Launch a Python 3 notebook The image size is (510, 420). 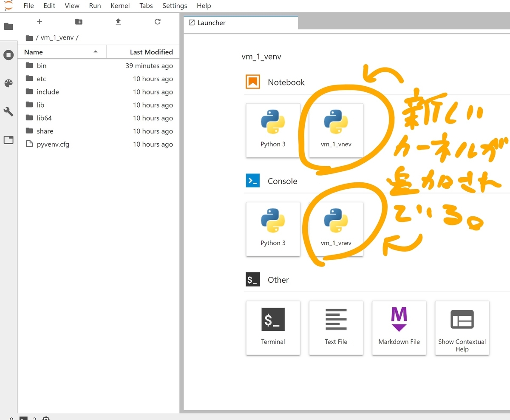tap(273, 130)
